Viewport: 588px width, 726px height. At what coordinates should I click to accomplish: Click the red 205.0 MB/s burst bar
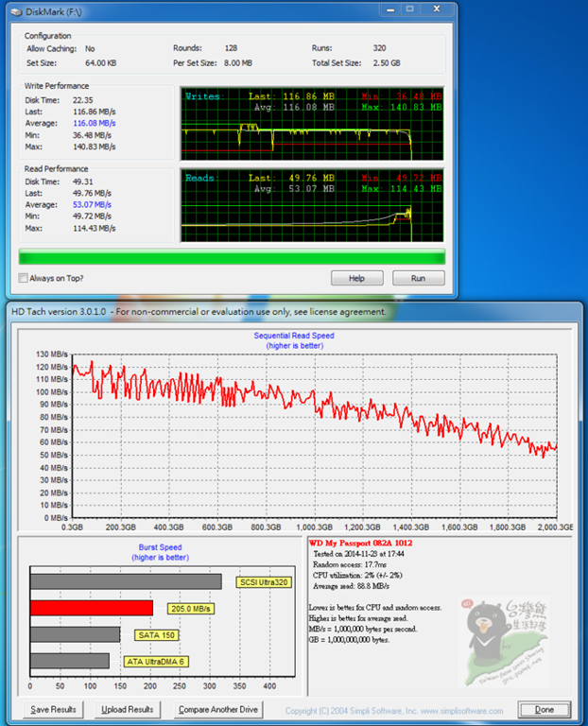point(91,608)
